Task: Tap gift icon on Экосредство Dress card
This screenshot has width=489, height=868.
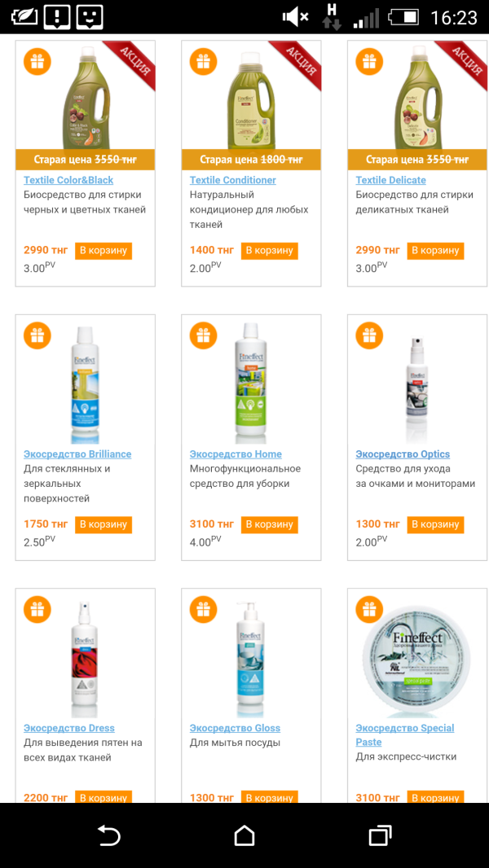Action: (37, 609)
